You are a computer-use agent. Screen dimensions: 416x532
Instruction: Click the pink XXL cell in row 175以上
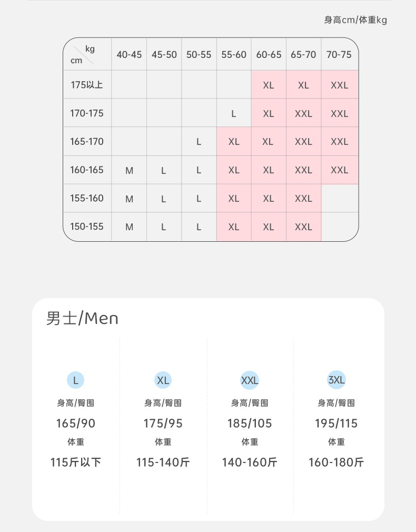coord(339,85)
